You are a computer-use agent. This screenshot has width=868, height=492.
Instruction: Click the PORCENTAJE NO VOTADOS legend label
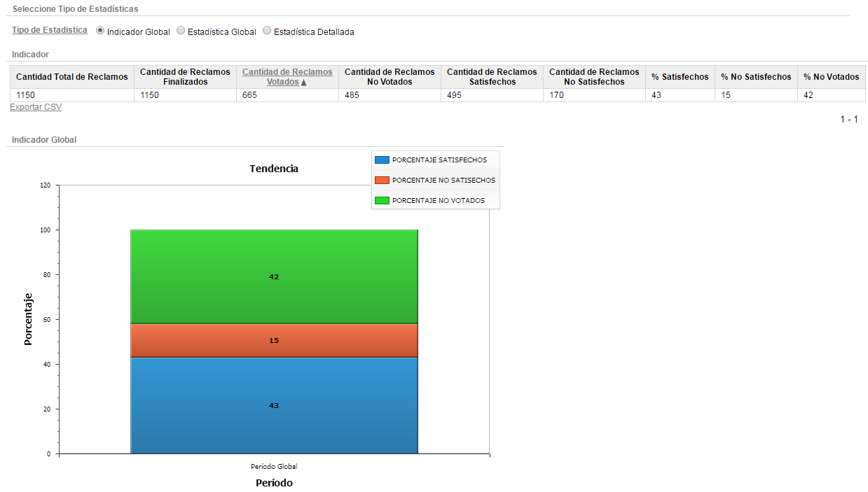438,201
